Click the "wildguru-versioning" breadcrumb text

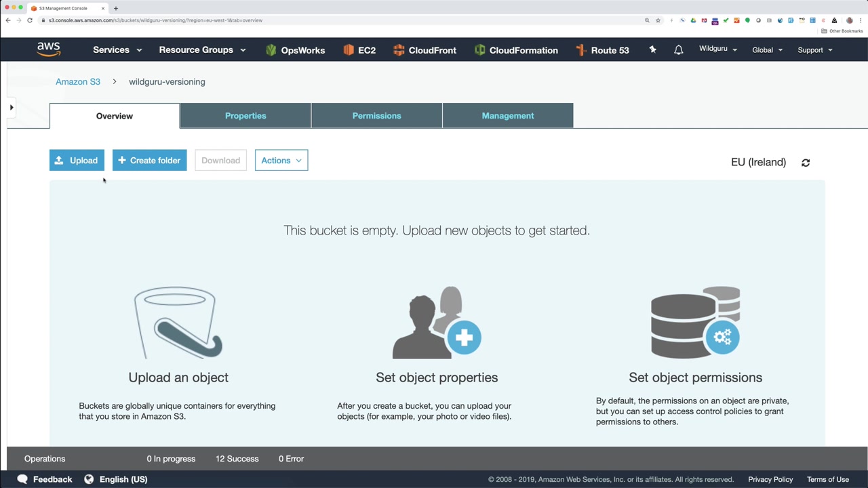click(x=167, y=82)
